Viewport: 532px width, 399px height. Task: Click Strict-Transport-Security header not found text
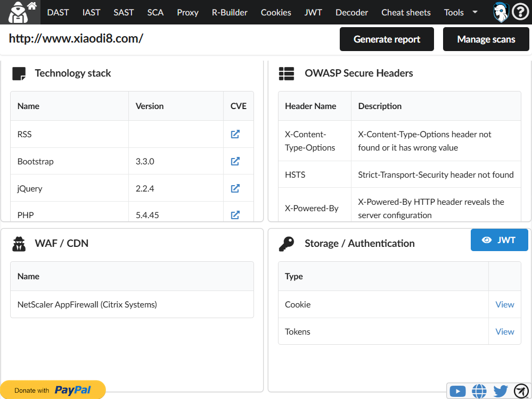coord(436,174)
